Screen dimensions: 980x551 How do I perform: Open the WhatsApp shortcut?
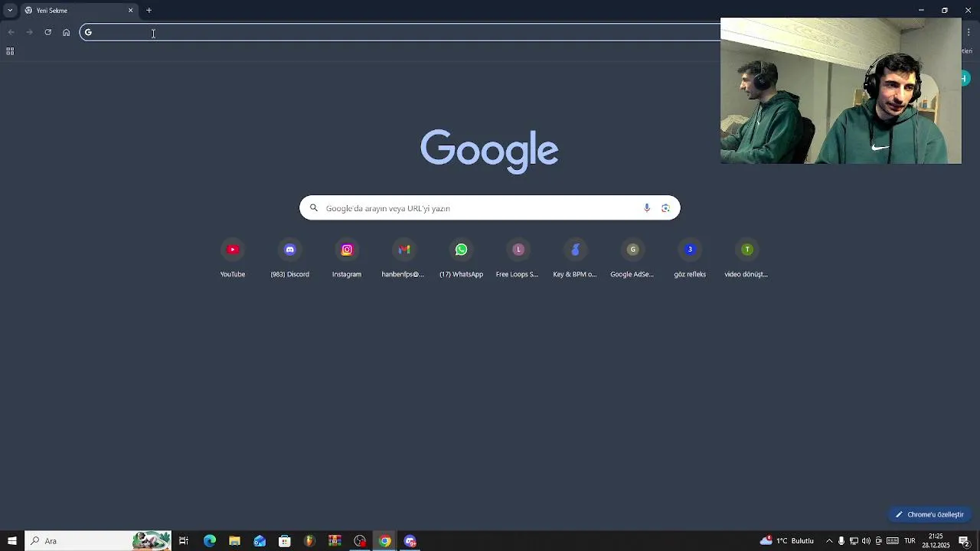click(461, 259)
